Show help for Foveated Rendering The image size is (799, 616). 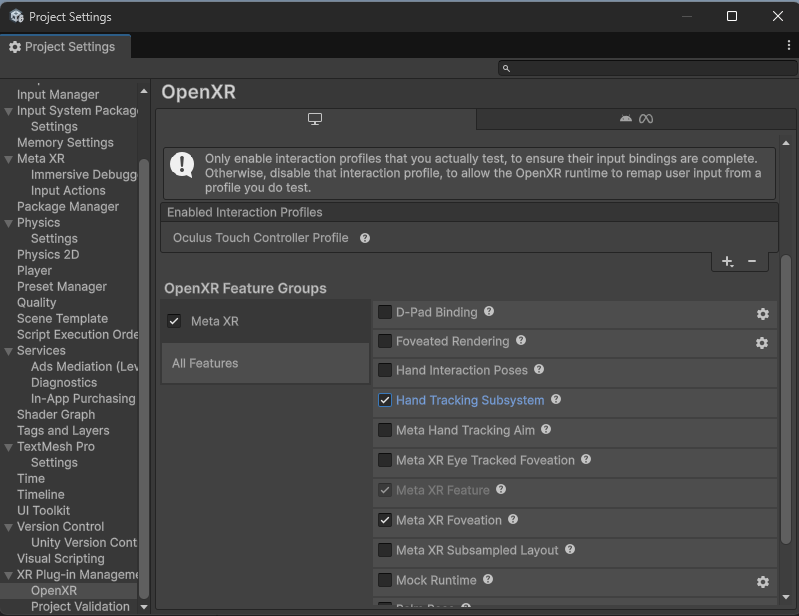(521, 340)
